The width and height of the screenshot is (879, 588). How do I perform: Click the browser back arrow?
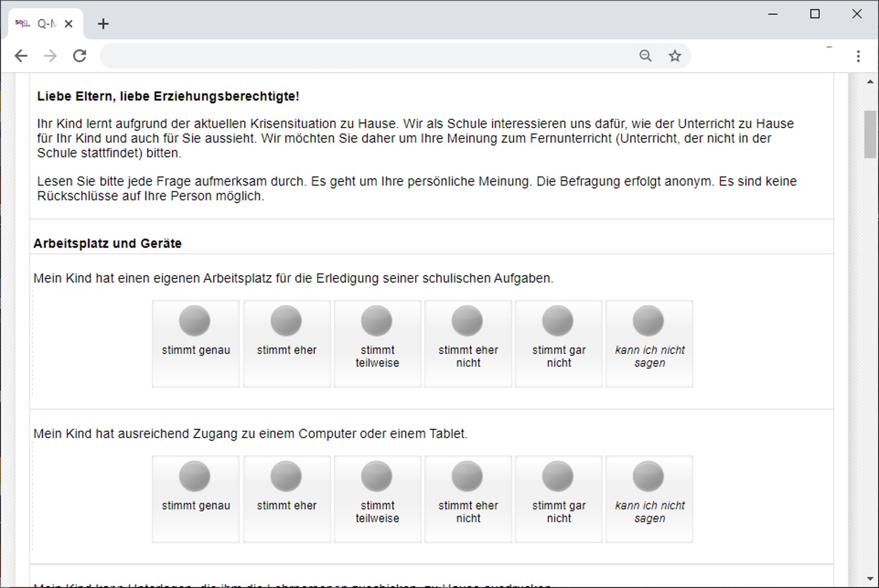[x=21, y=56]
